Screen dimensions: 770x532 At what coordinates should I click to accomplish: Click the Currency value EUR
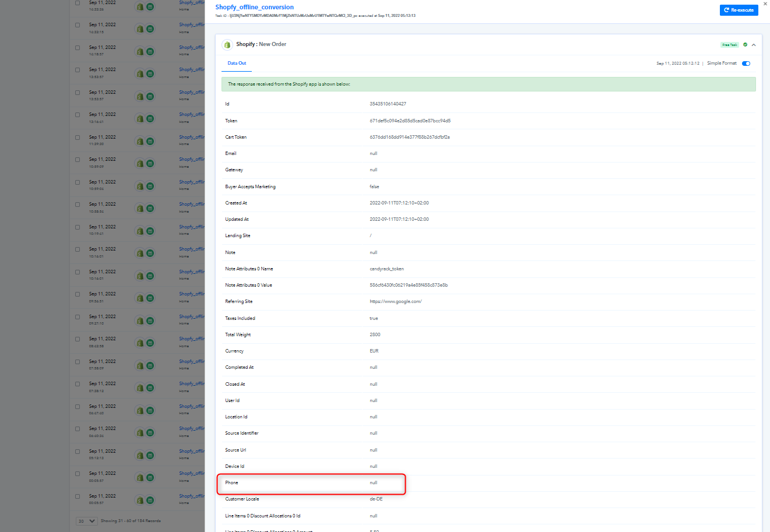[374, 351]
